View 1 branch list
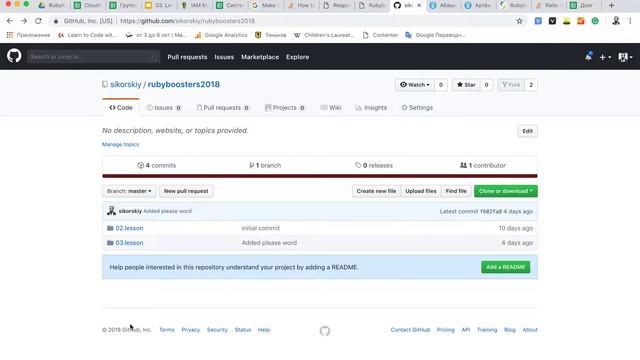 [265, 165]
